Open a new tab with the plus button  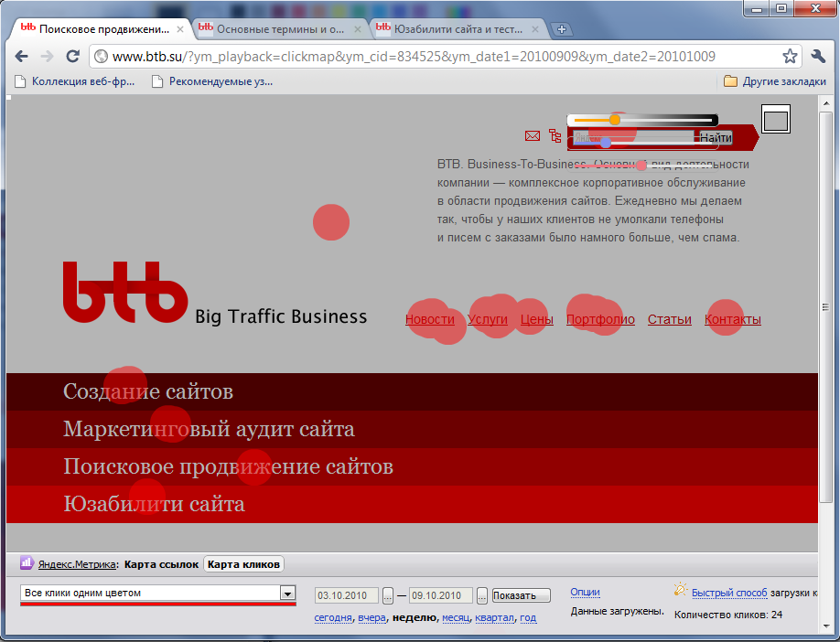tap(562, 29)
